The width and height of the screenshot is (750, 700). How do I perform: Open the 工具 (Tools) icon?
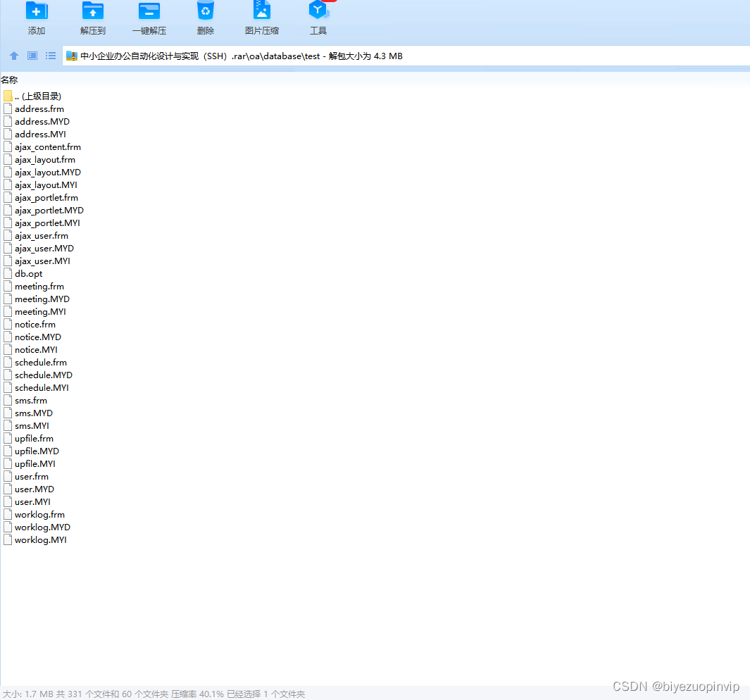point(318,10)
